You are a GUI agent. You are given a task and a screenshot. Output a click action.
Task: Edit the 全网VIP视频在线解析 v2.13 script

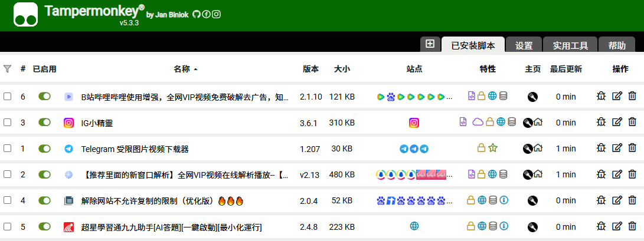pyautogui.click(x=617, y=174)
